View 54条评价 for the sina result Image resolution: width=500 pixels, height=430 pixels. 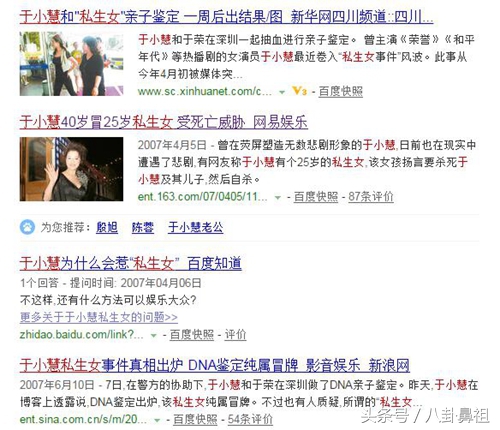click(250, 419)
